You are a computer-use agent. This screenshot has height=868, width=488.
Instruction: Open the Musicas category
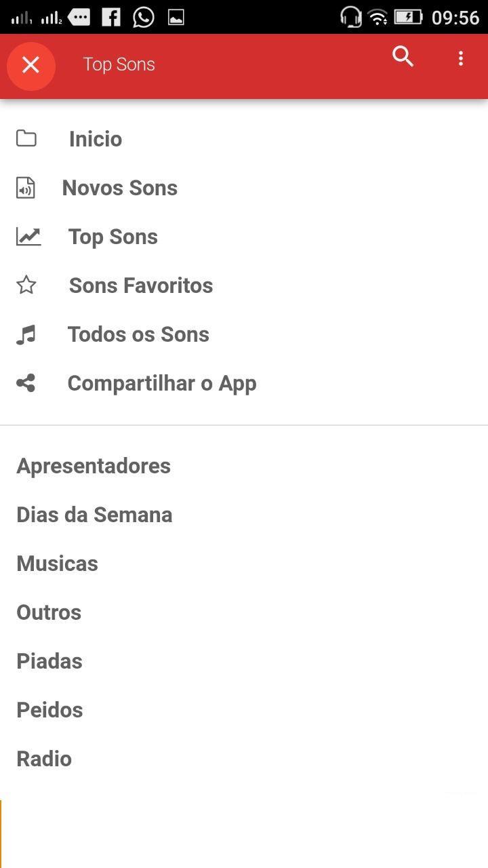[58, 564]
